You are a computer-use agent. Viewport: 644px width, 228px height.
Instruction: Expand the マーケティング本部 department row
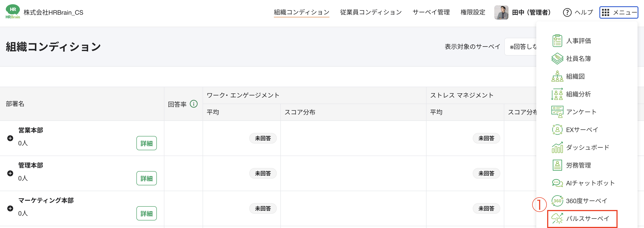click(10, 208)
